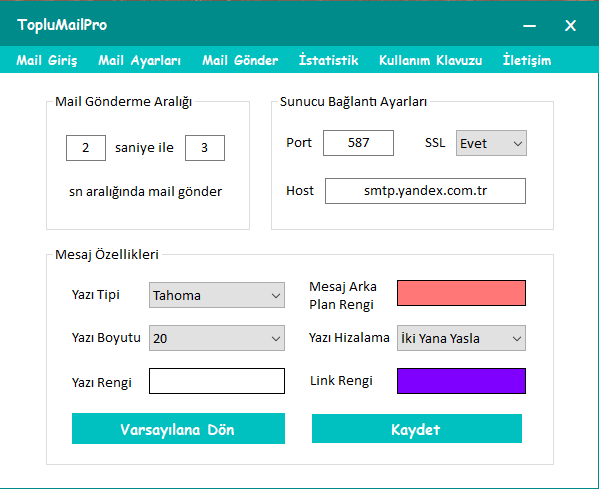Expand the Yazı Tipi Tahoma dropdown
This screenshot has width=599, height=489.
[x=217, y=295]
